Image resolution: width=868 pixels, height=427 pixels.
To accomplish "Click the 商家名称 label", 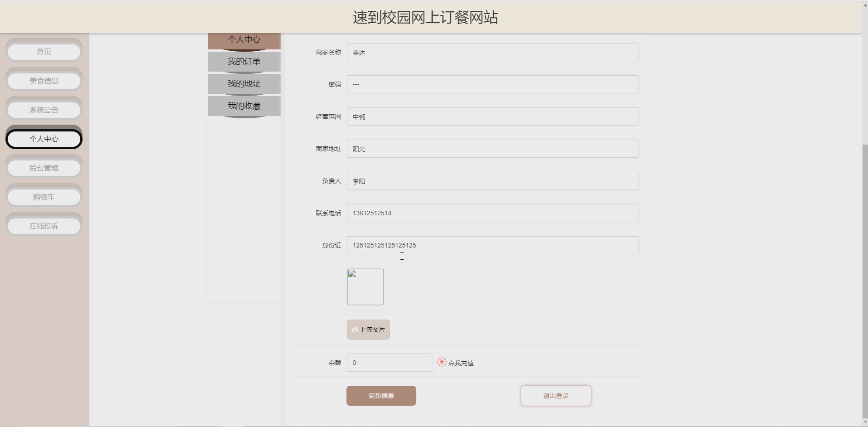I will tap(328, 52).
